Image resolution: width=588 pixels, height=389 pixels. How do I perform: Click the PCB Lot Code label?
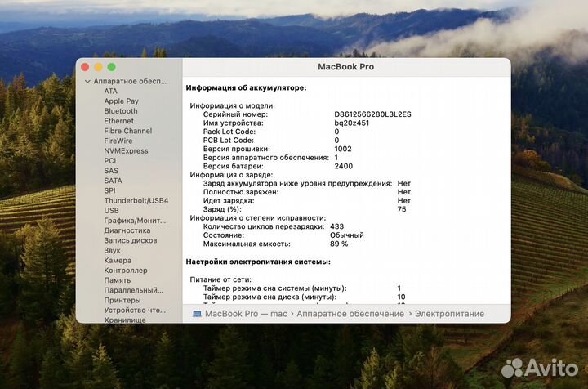tap(228, 141)
